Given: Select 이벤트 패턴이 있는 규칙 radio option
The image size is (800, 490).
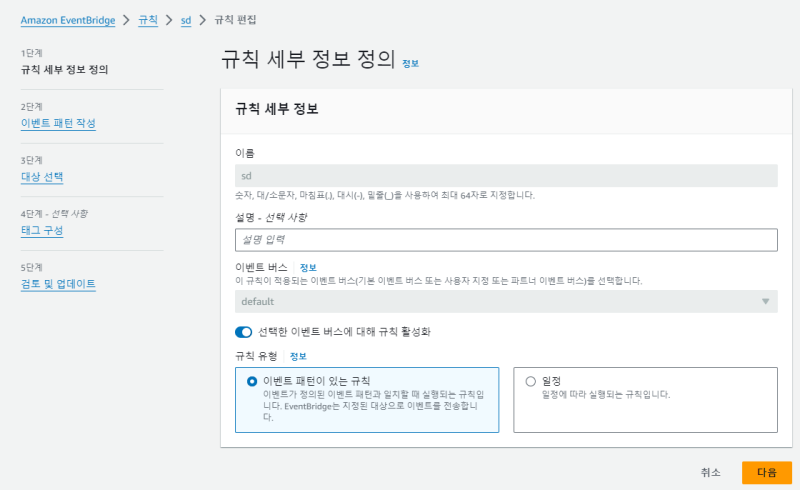Looking at the screenshot, I should coord(251,381).
